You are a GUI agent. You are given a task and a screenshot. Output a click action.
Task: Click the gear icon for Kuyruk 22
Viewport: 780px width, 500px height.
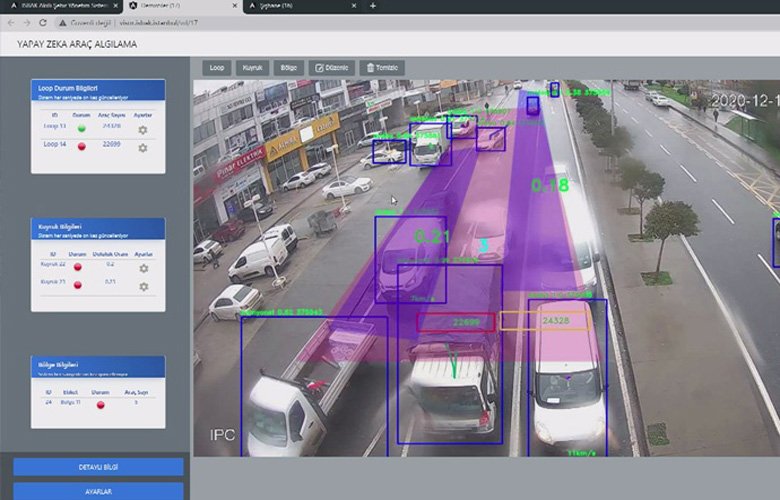(x=143, y=268)
